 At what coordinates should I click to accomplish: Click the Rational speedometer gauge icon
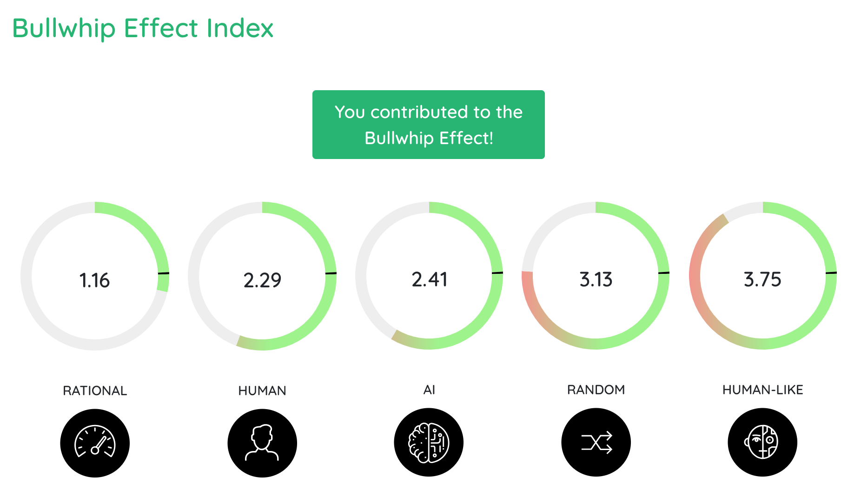coord(95,443)
